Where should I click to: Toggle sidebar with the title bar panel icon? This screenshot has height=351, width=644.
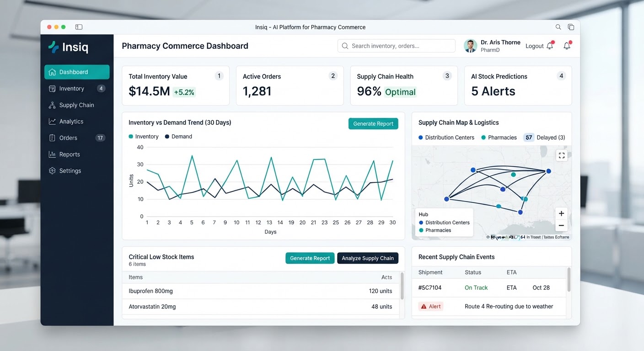pyautogui.click(x=79, y=27)
